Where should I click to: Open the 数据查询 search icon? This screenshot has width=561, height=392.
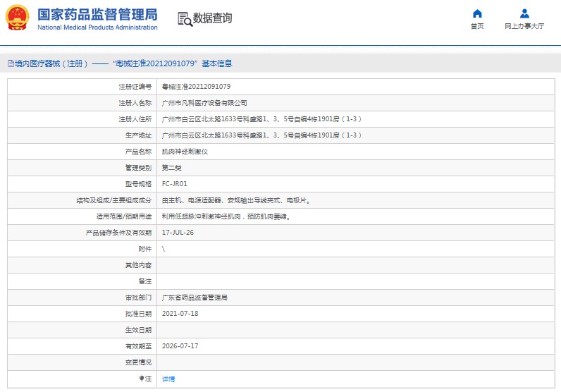[185, 19]
